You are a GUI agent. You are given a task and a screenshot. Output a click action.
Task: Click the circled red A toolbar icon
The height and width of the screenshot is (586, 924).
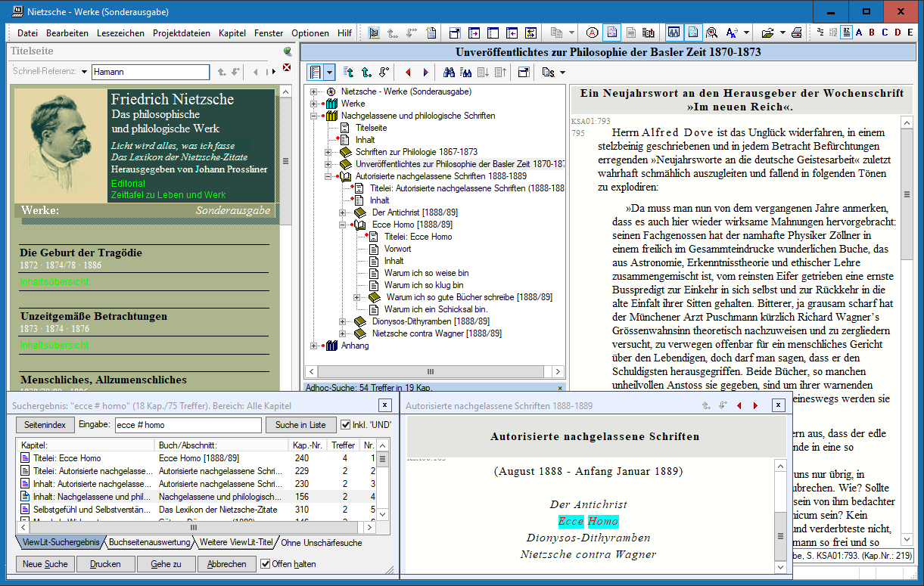(x=592, y=33)
